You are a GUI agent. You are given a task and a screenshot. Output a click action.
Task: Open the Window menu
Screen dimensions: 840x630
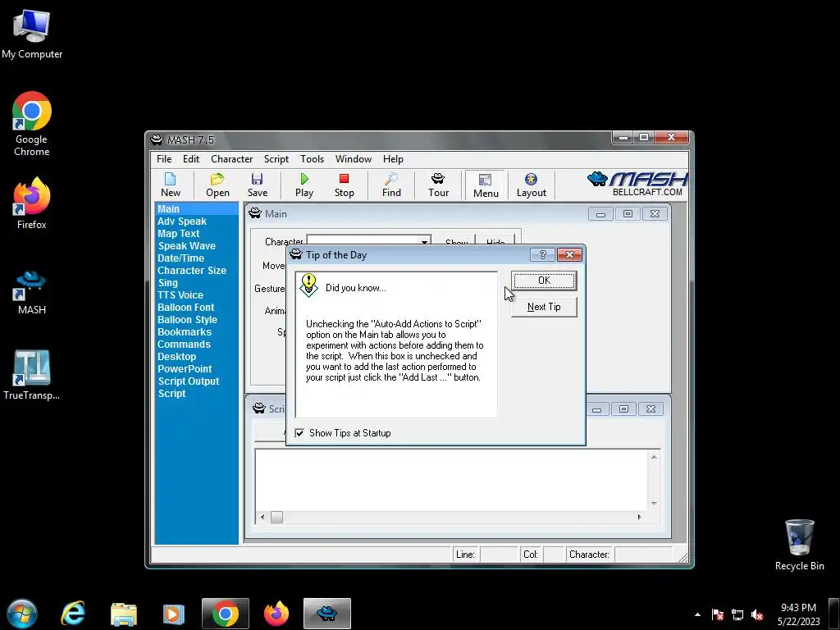(x=353, y=159)
